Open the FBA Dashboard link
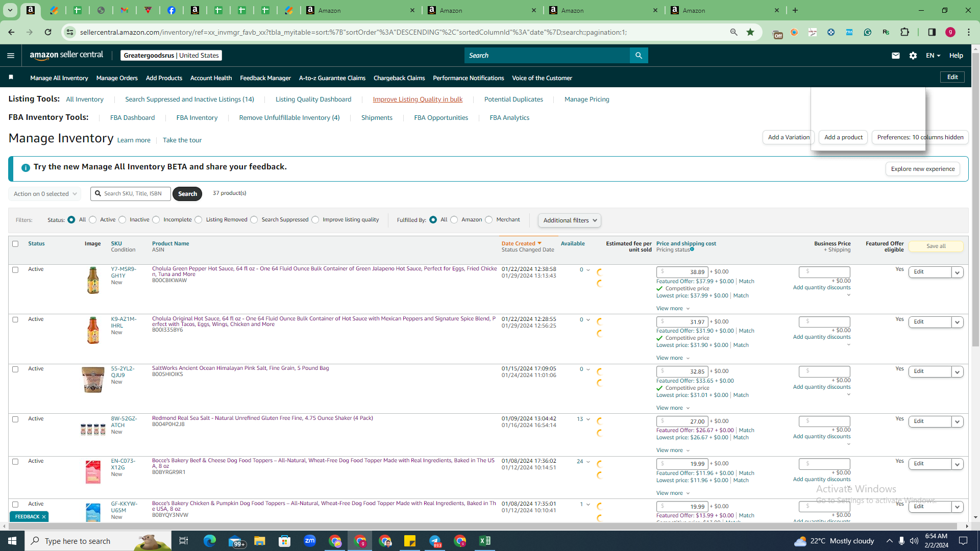Image resolution: width=980 pixels, height=551 pixels. click(x=132, y=118)
